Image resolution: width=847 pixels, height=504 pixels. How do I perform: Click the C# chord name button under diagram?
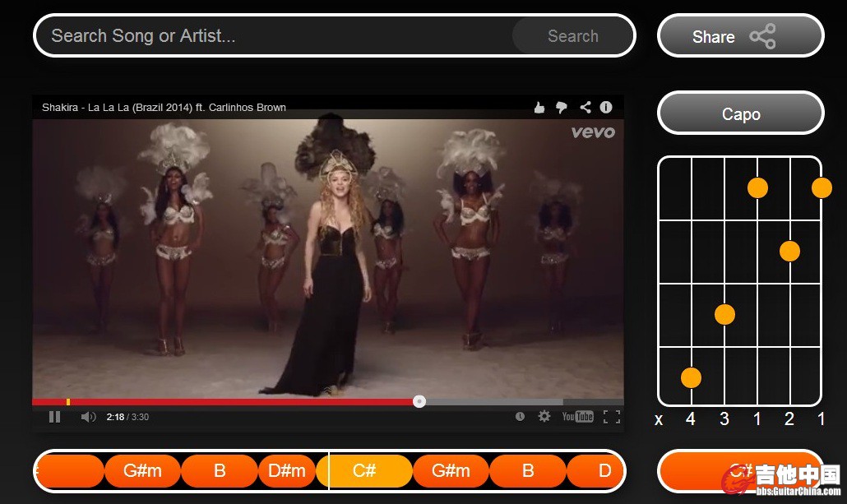tap(741, 470)
